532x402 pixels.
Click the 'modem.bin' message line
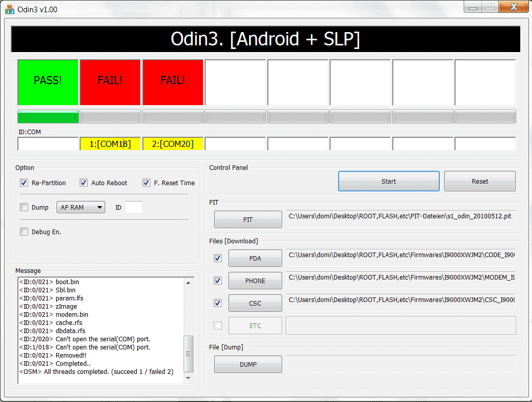[54, 314]
